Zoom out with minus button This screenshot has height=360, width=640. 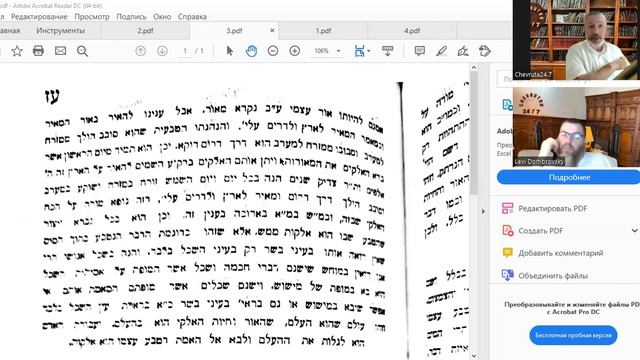pyautogui.click(x=273, y=51)
